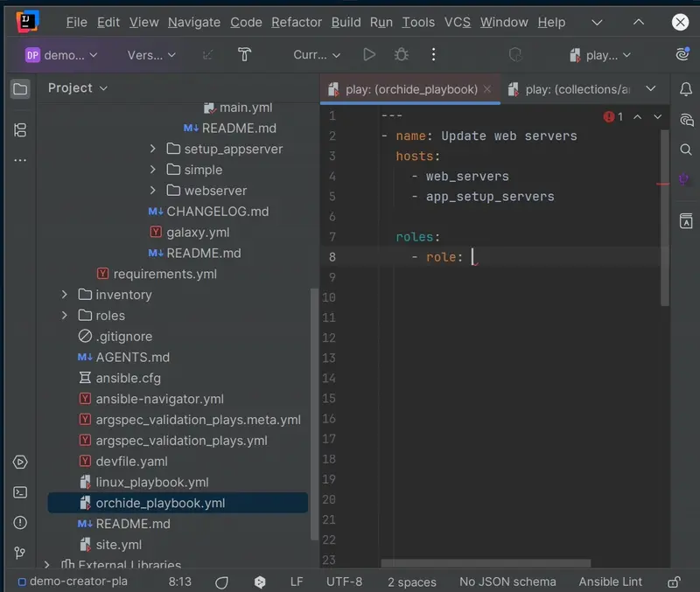The height and width of the screenshot is (592, 700).
Task: Run the current configuration
Action: coord(369,54)
